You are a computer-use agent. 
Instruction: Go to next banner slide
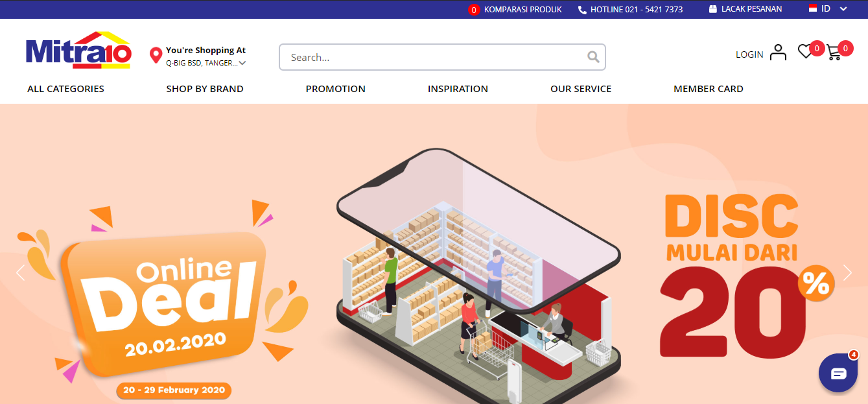847,273
